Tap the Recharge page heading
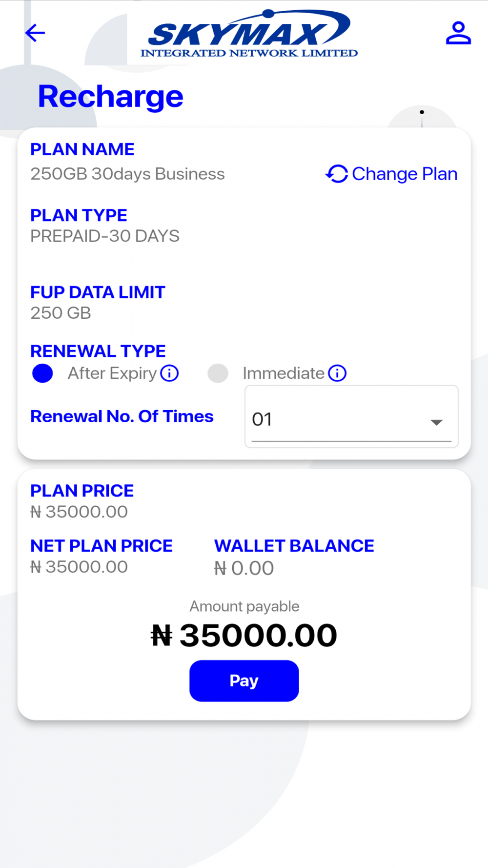Screen dimensions: 488x868 [111, 96]
